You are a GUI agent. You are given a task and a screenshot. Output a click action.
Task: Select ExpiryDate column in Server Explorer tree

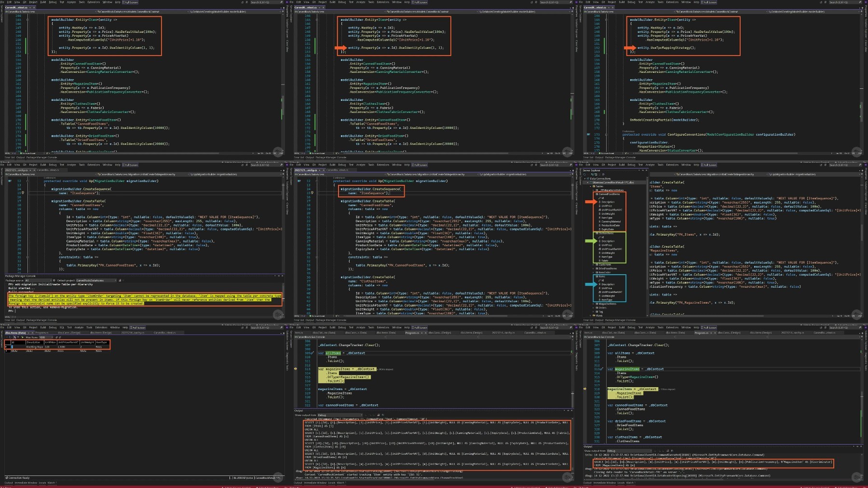click(608, 229)
